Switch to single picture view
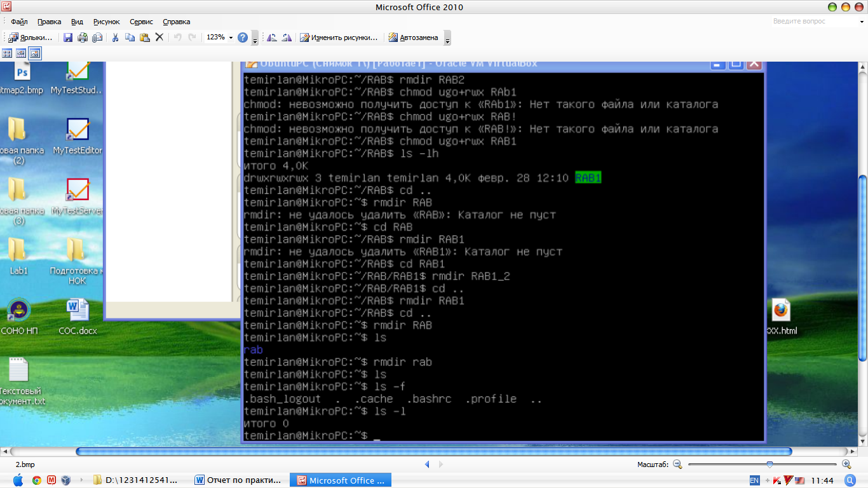The image size is (868, 488). [x=35, y=53]
